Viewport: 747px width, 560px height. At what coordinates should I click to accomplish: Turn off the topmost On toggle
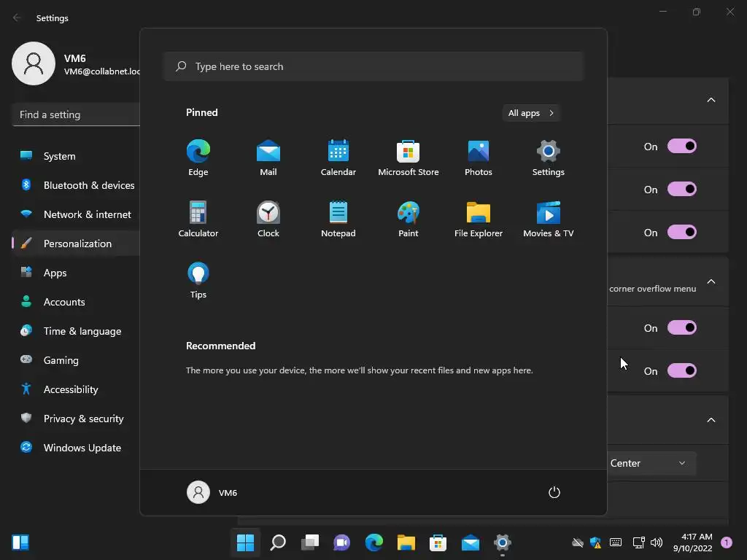point(682,146)
